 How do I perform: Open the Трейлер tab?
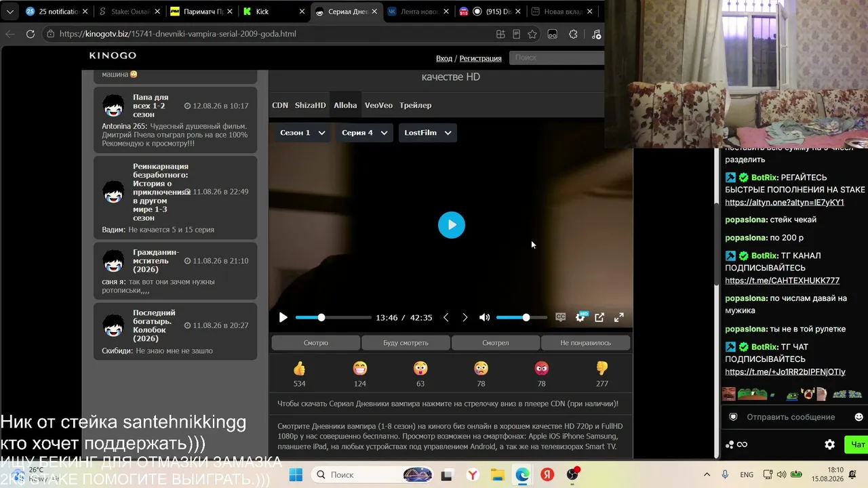coord(416,105)
